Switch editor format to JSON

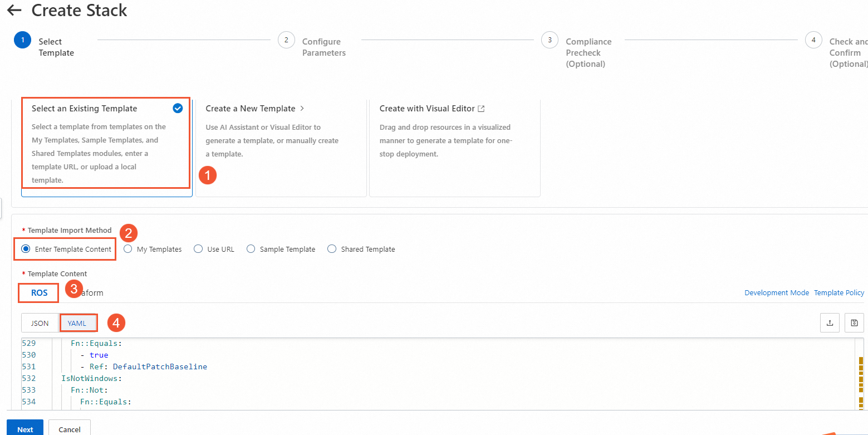[x=40, y=323]
